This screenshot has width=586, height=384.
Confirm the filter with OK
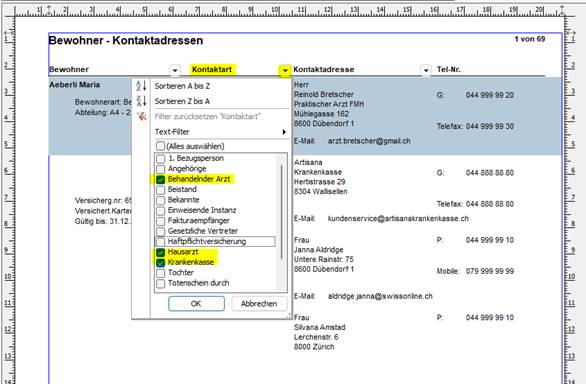[x=196, y=304]
